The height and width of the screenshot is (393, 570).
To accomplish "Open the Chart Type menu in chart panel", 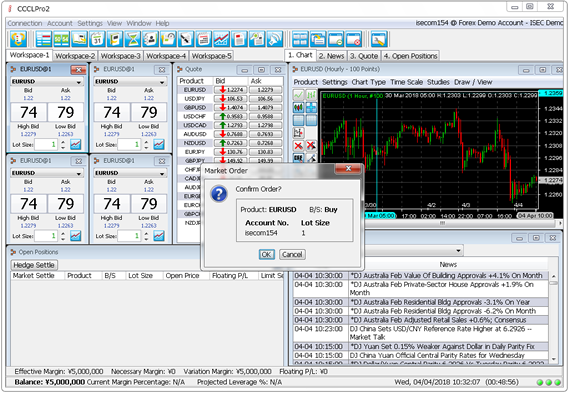I will point(369,82).
